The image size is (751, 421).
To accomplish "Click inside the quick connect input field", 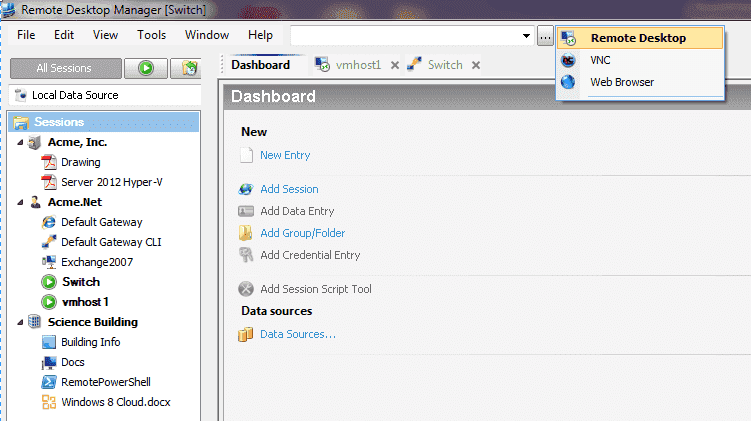I will (x=405, y=36).
